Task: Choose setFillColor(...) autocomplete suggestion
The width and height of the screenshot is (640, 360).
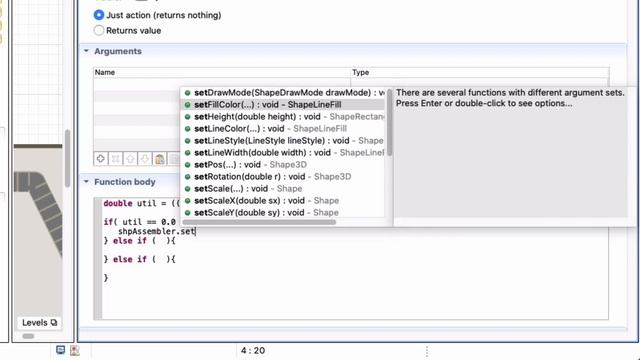Action: (283, 105)
